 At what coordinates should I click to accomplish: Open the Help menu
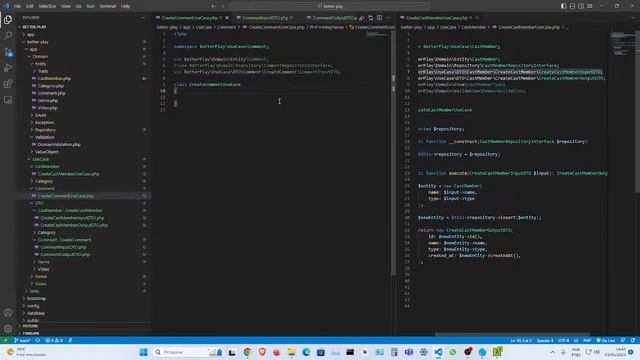tap(125, 6)
